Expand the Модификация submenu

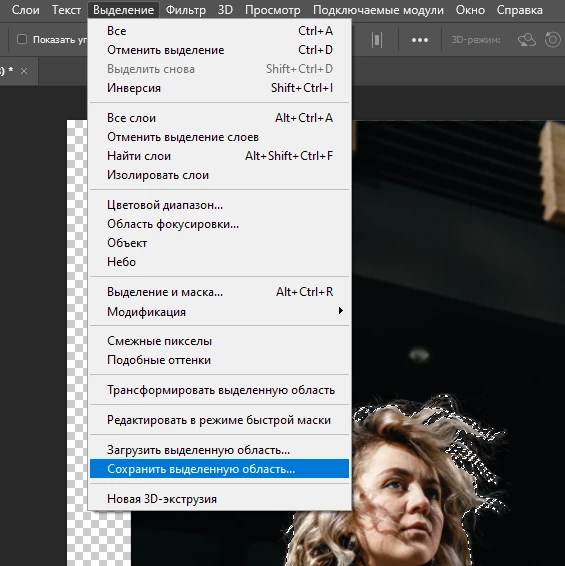(220, 311)
